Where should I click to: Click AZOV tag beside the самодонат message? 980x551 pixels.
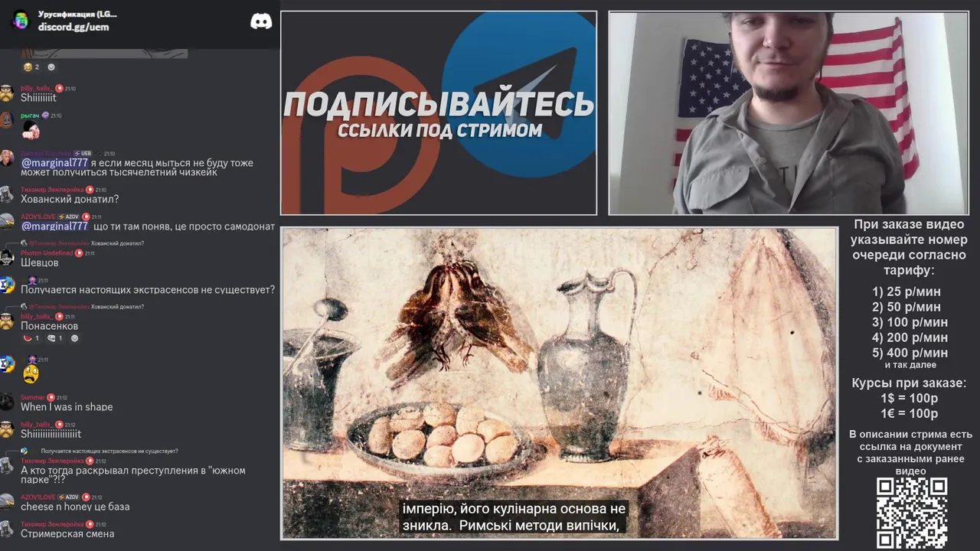coord(68,217)
